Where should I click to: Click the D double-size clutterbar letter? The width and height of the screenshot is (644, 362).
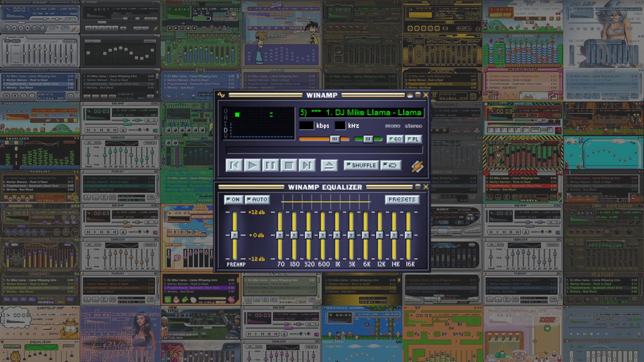[225, 130]
